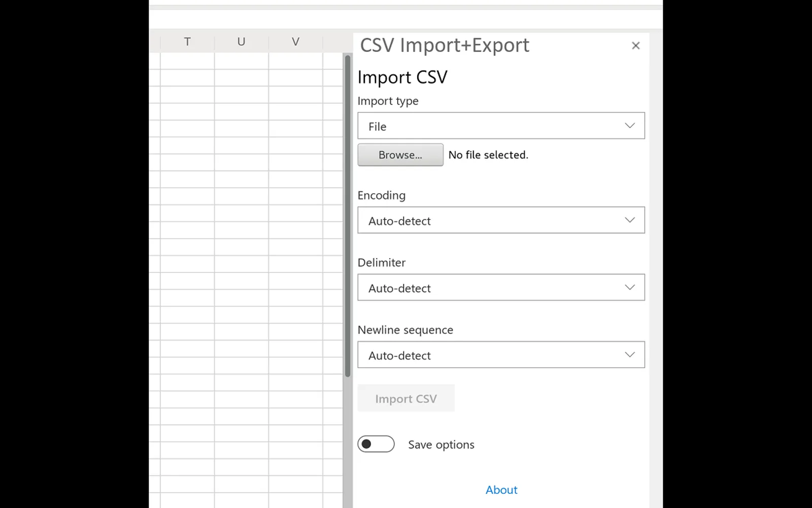Screen dimensions: 812x508
Task: Open the Delimiter dropdown
Action: 501,288
